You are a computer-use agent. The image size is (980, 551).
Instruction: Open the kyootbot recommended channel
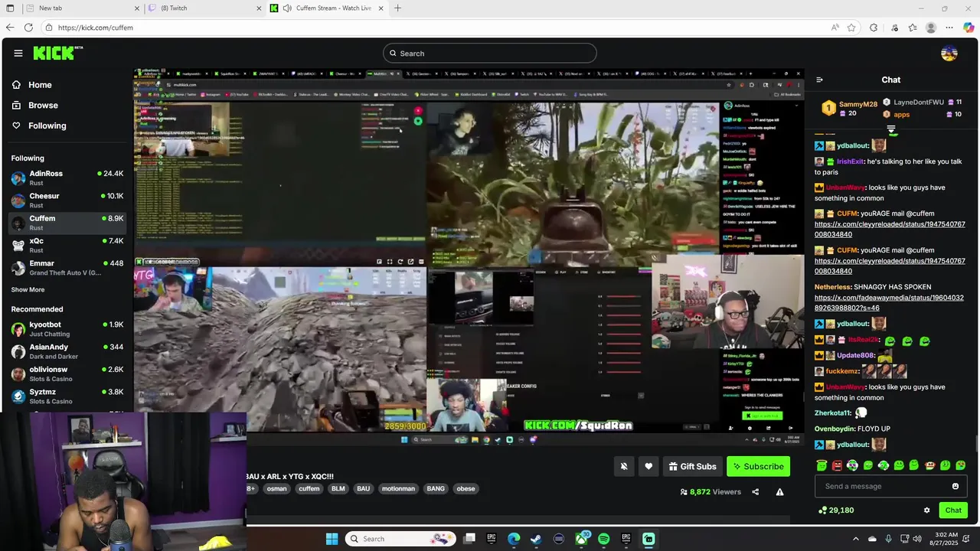pos(67,329)
